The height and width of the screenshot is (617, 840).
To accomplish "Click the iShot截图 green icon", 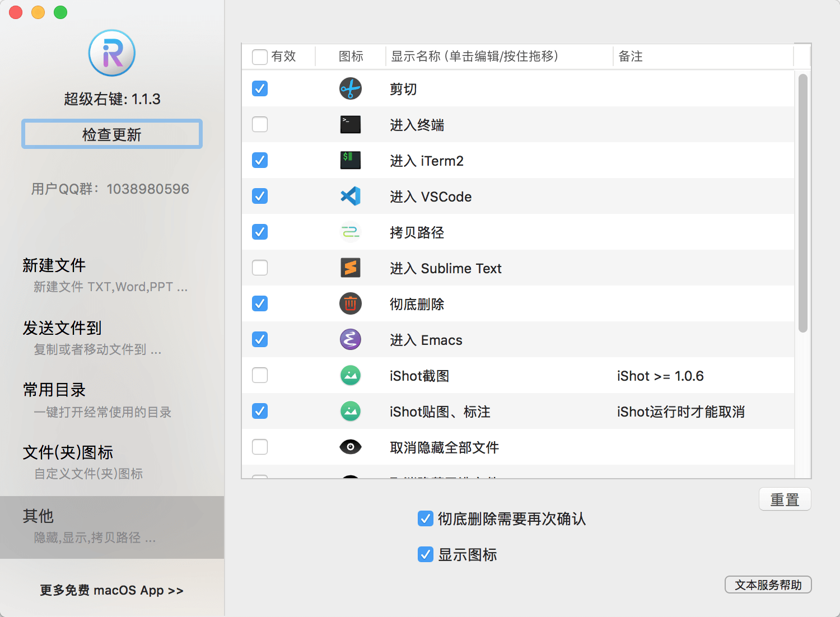I will pos(351,375).
